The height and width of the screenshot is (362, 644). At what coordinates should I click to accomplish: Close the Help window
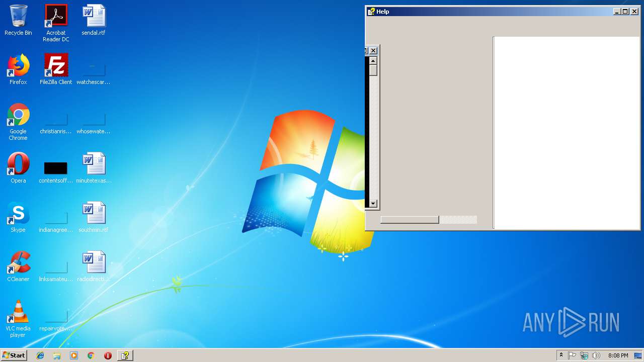click(x=634, y=12)
